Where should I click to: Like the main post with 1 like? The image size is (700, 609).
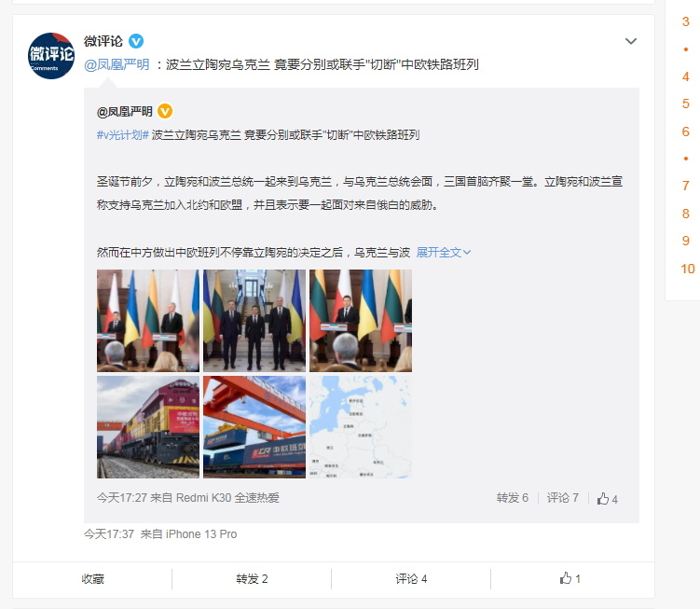click(x=570, y=578)
